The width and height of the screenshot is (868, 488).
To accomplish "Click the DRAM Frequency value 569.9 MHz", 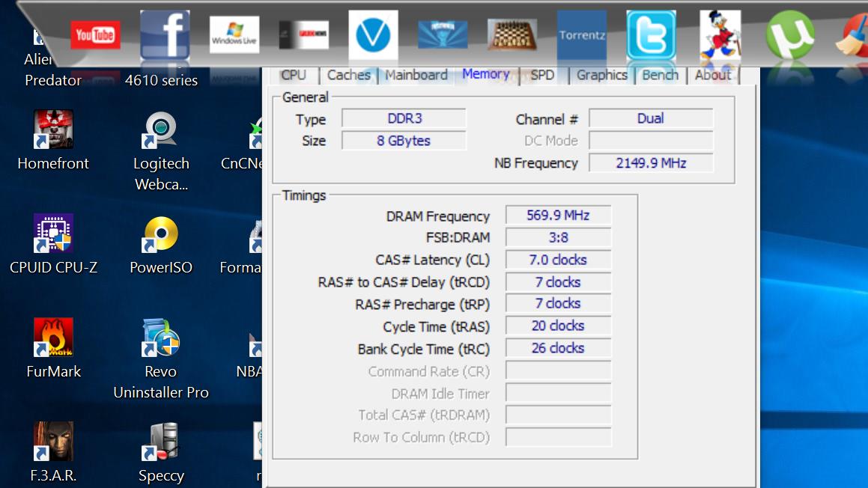I will [x=558, y=216].
